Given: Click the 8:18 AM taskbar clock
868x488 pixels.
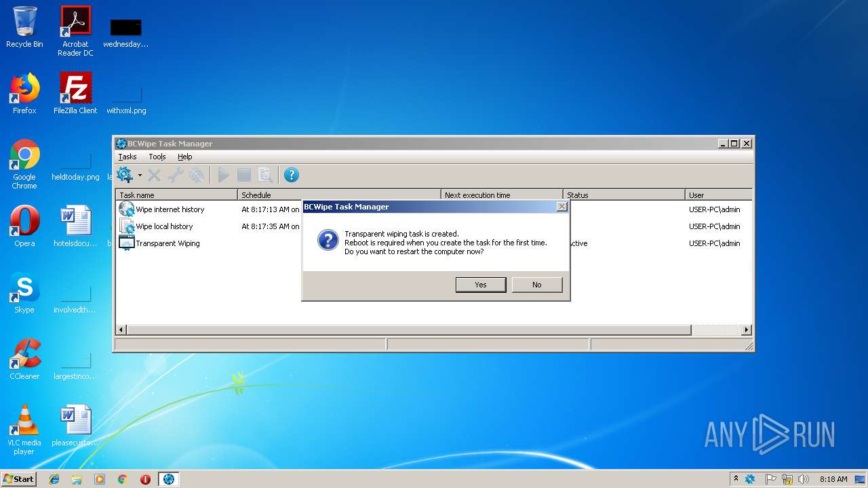Looking at the screenshot, I should (x=833, y=479).
